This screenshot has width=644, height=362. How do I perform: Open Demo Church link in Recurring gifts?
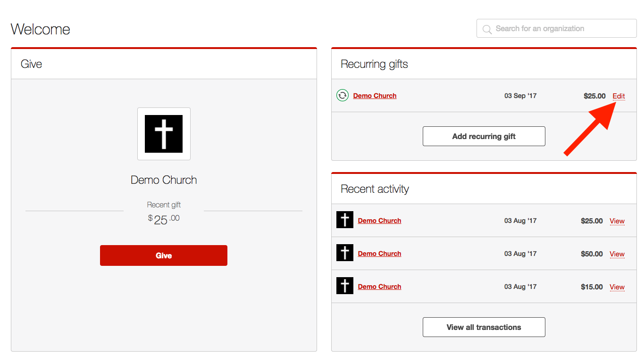(375, 96)
